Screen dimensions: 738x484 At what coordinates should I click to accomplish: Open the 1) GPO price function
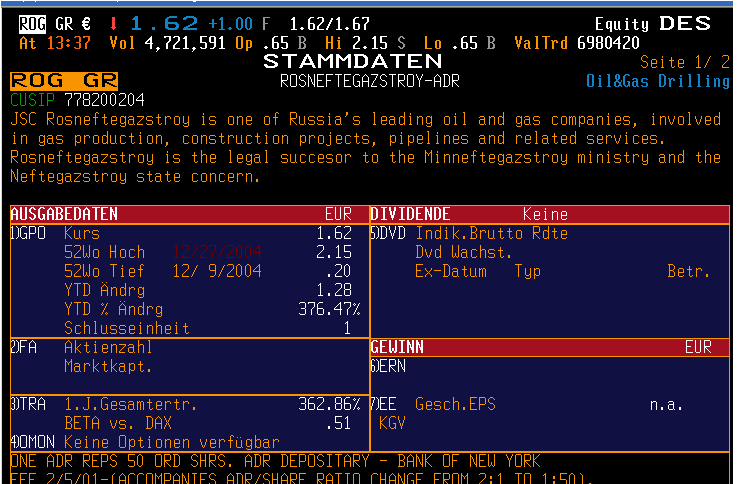pos(28,234)
